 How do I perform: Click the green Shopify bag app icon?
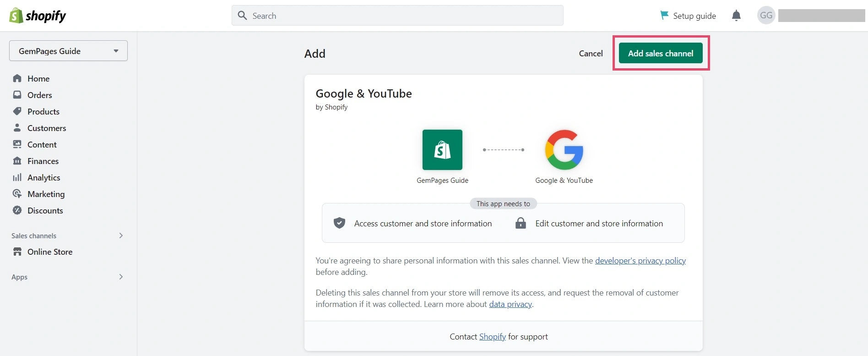[442, 150]
